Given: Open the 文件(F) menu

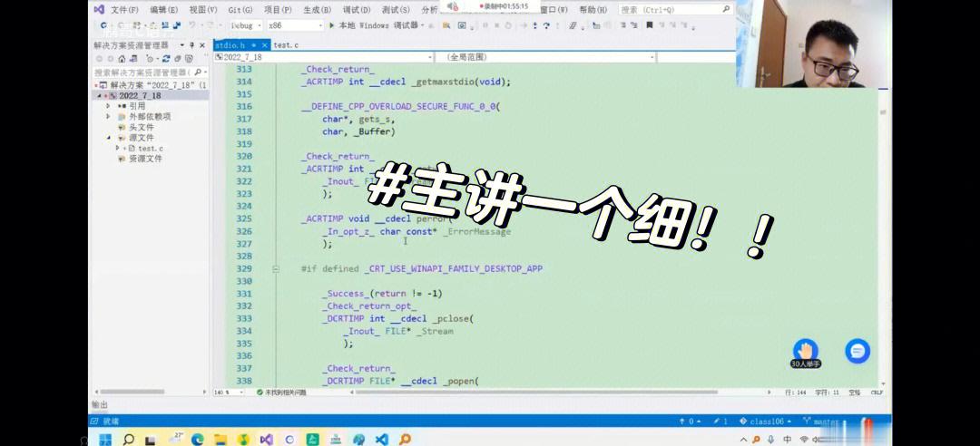Looking at the screenshot, I should coord(124,9).
